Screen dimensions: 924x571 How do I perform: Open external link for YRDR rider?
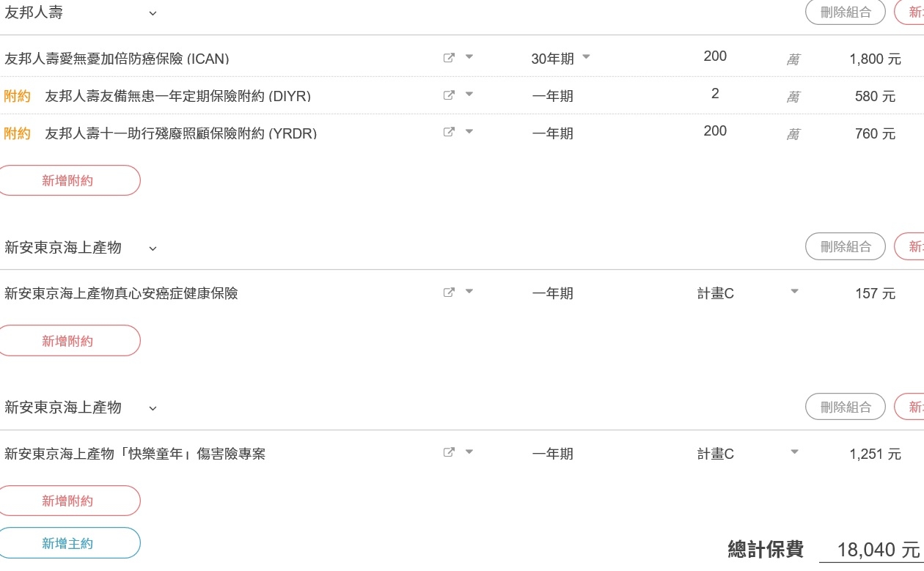pyautogui.click(x=449, y=133)
